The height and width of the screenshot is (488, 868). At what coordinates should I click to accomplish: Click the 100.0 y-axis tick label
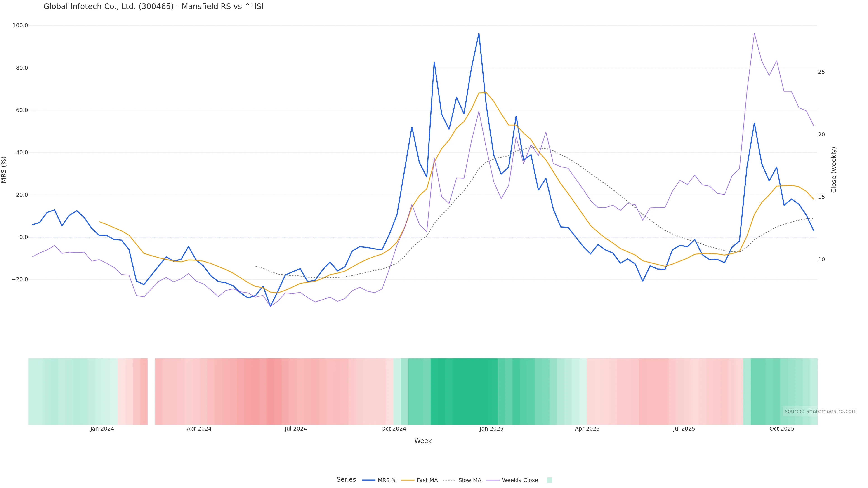20,26
